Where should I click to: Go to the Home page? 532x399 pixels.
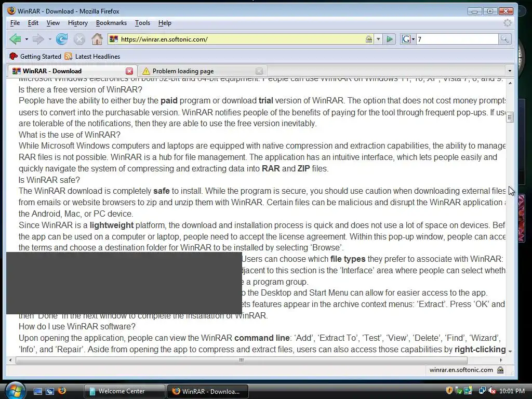(97, 39)
